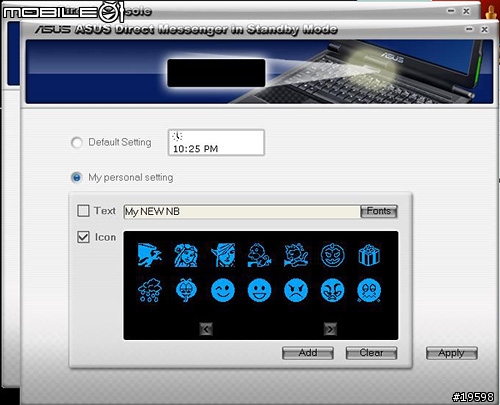Screen dimensions: 500x405
Task: Minimize the background console window
Action: pos(451,11)
